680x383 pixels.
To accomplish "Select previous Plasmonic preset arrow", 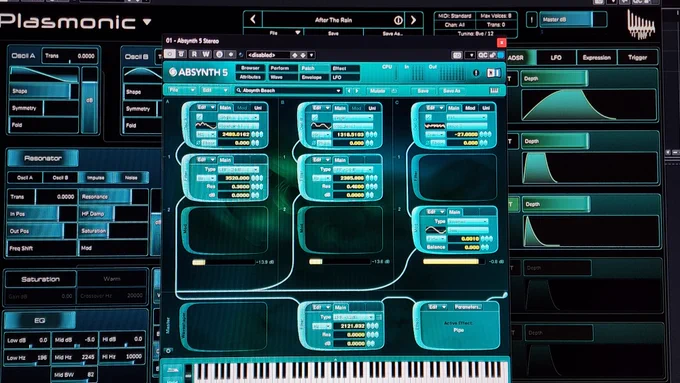I will 253,20.
